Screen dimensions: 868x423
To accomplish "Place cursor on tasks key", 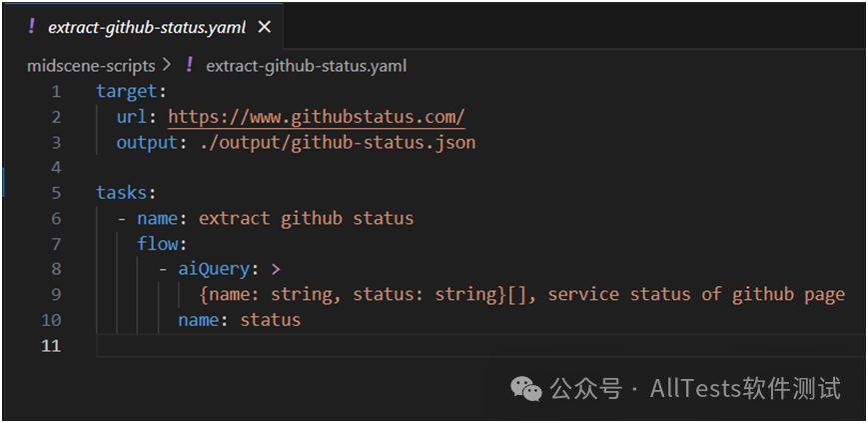I will (122, 193).
